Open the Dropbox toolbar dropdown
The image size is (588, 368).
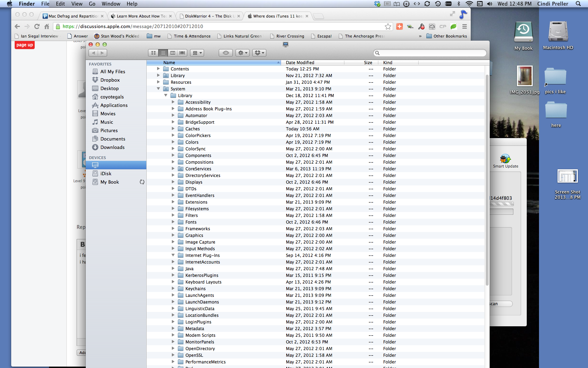(259, 53)
